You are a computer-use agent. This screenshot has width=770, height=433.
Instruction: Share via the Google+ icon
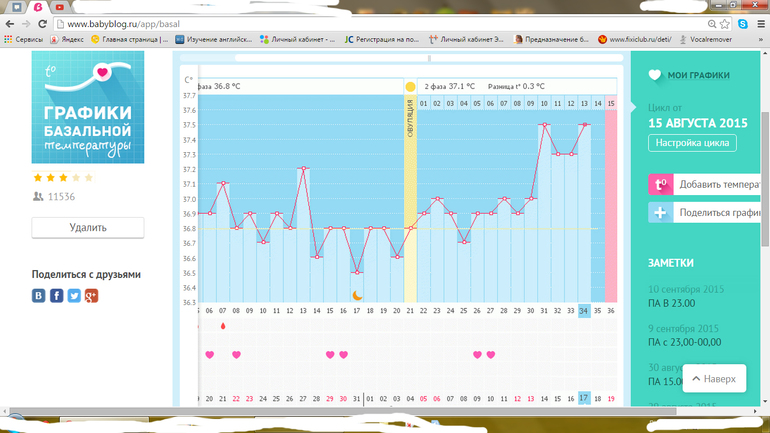coord(91,296)
